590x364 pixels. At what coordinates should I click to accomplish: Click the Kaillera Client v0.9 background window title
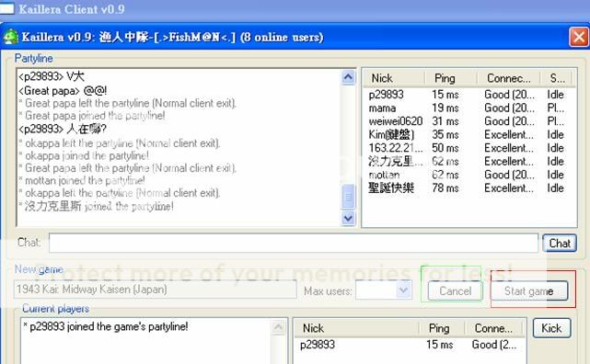(x=72, y=9)
